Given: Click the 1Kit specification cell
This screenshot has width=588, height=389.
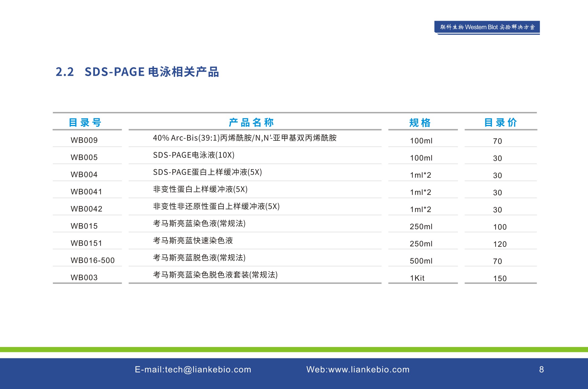Looking at the screenshot, I should pyautogui.click(x=417, y=278).
